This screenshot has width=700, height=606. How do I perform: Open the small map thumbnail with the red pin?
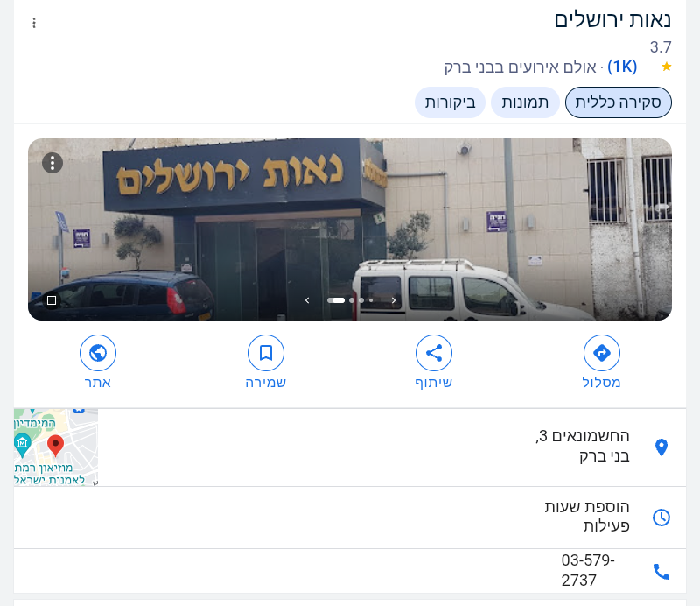click(56, 447)
